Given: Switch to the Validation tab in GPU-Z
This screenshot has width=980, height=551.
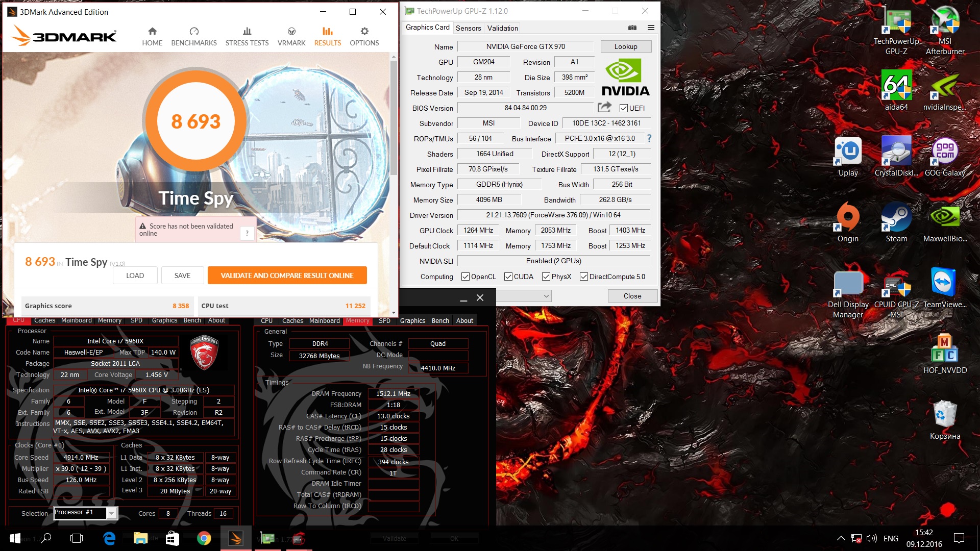Looking at the screenshot, I should tap(502, 28).
